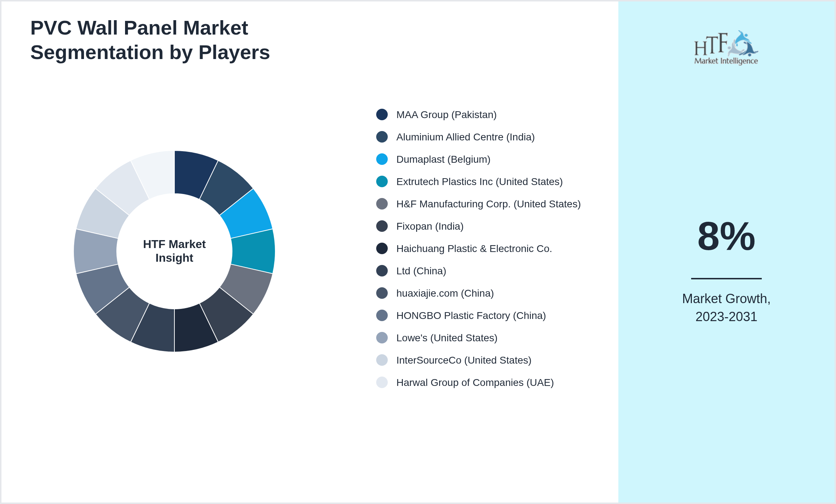Click the '8%' market growth figure
The width and height of the screenshot is (836, 504).
726,237
